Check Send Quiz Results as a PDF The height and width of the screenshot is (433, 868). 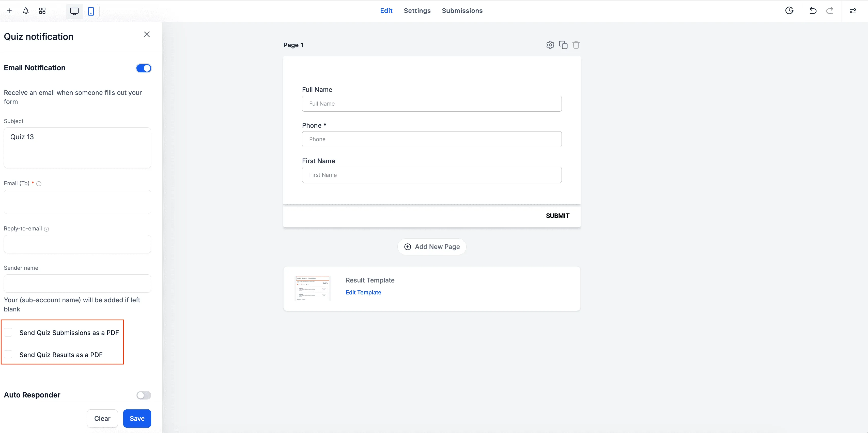(x=8, y=354)
